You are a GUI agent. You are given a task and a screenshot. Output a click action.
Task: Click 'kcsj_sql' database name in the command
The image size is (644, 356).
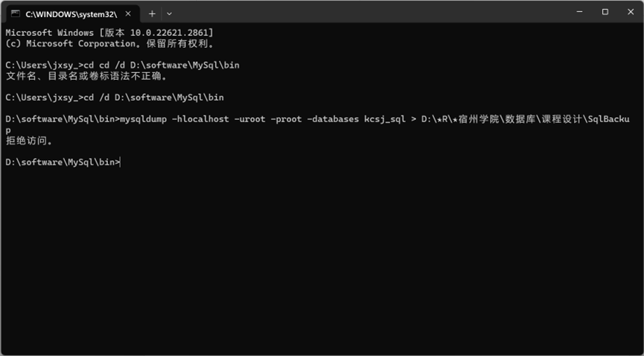(384, 119)
